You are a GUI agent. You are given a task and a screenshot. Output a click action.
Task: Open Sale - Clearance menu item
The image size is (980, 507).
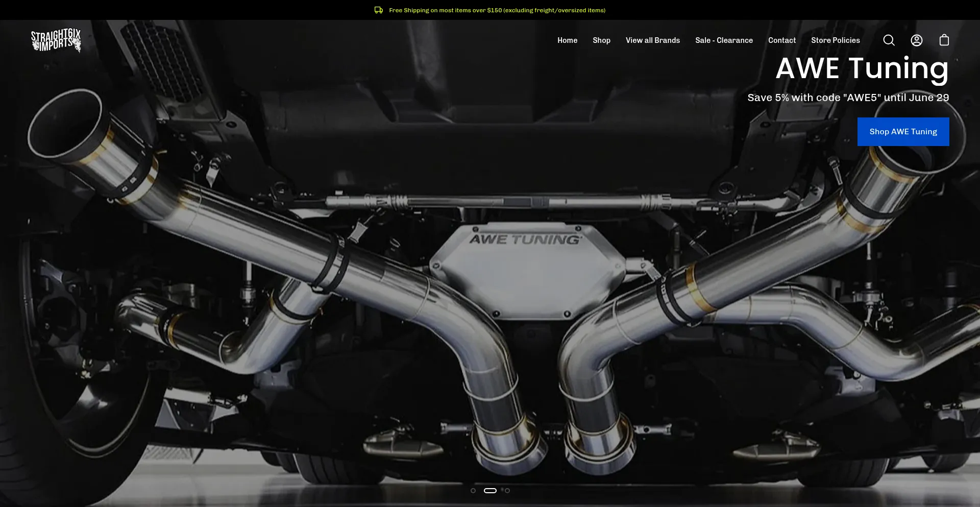coord(724,40)
